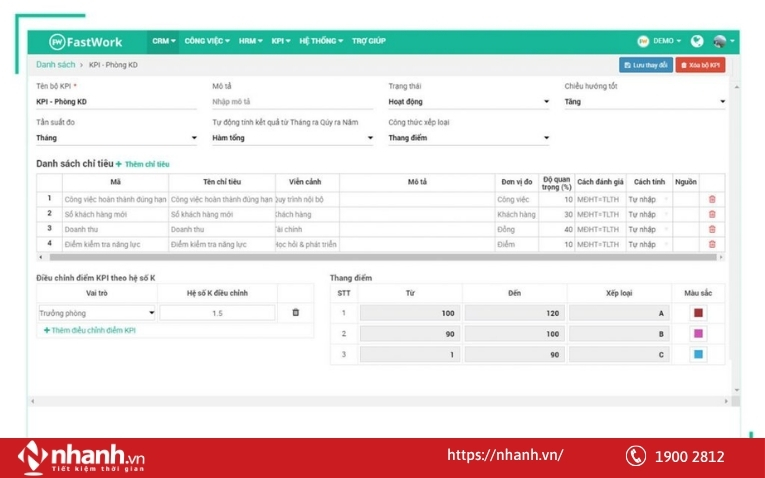
Task: Open the CÔNG VIỆC menu
Action: [207, 41]
